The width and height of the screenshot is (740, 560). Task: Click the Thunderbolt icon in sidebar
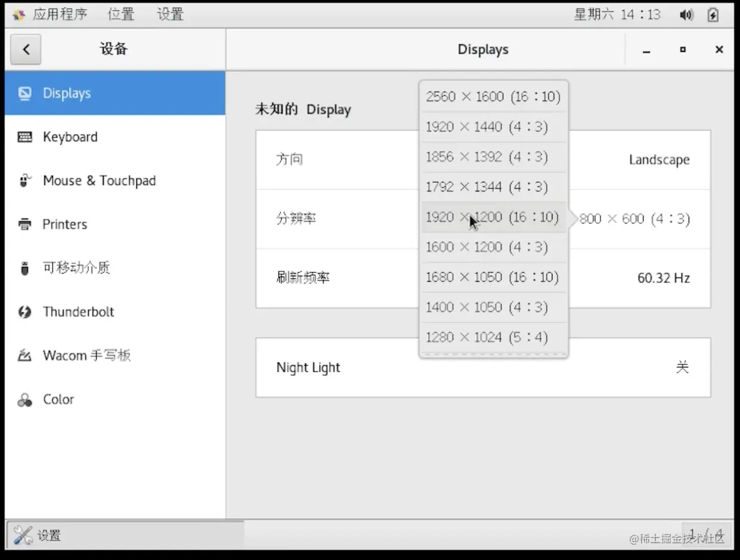(24, 312)
